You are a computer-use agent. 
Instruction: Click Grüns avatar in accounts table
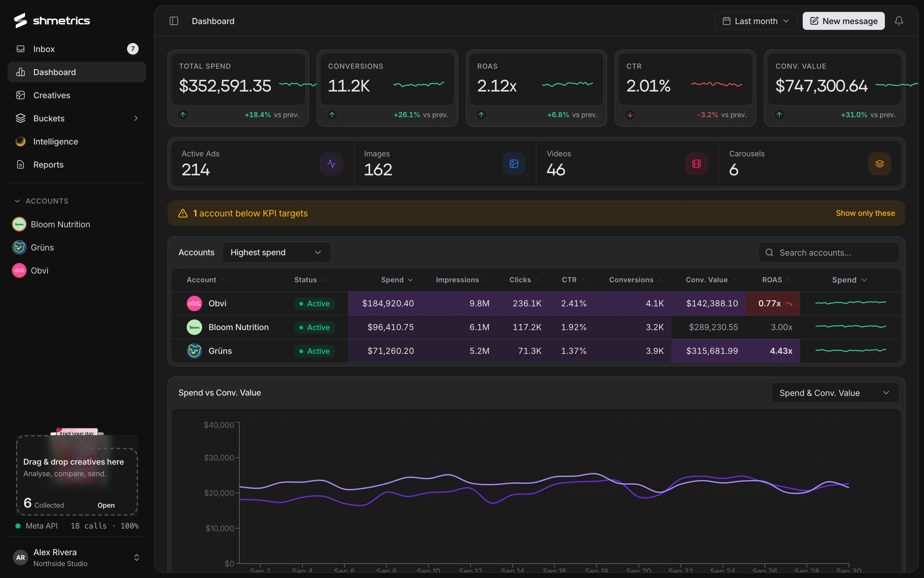[x=194, y=351]
